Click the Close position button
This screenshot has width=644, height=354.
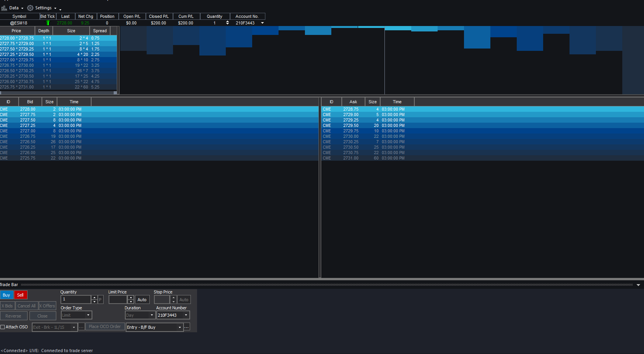click(x=43, y=316)
